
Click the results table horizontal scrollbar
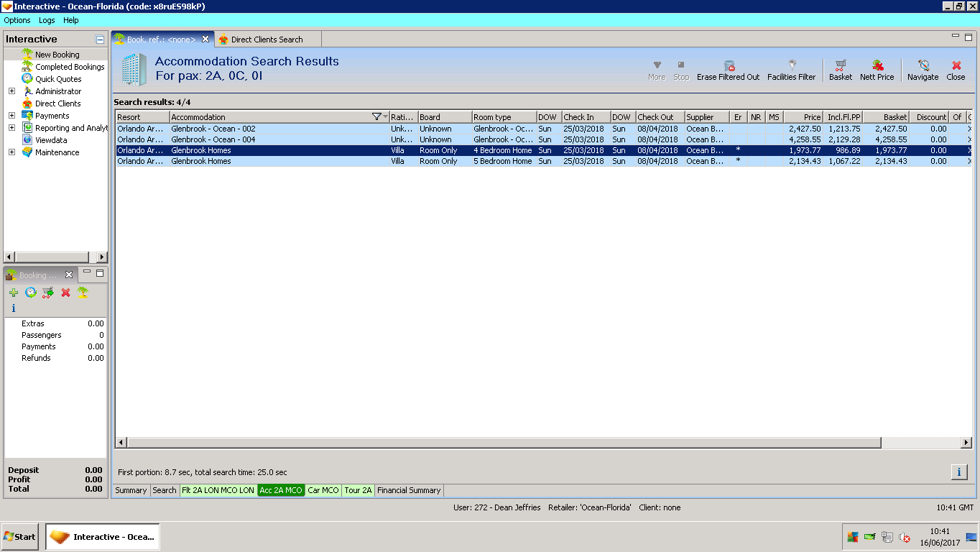pos(504,443)
